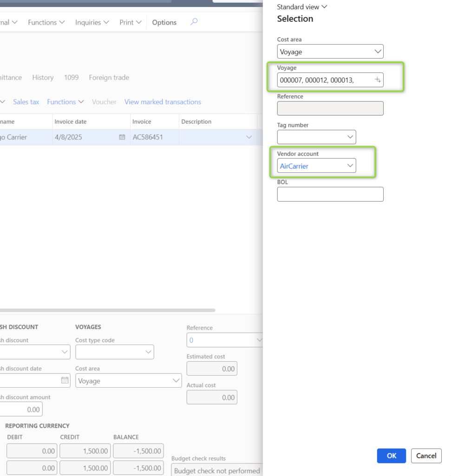Open the Cost area dropdown set to Voyage
Image resolution: width=451 pixels, height=476 pixels.
(x=378, y=51)
